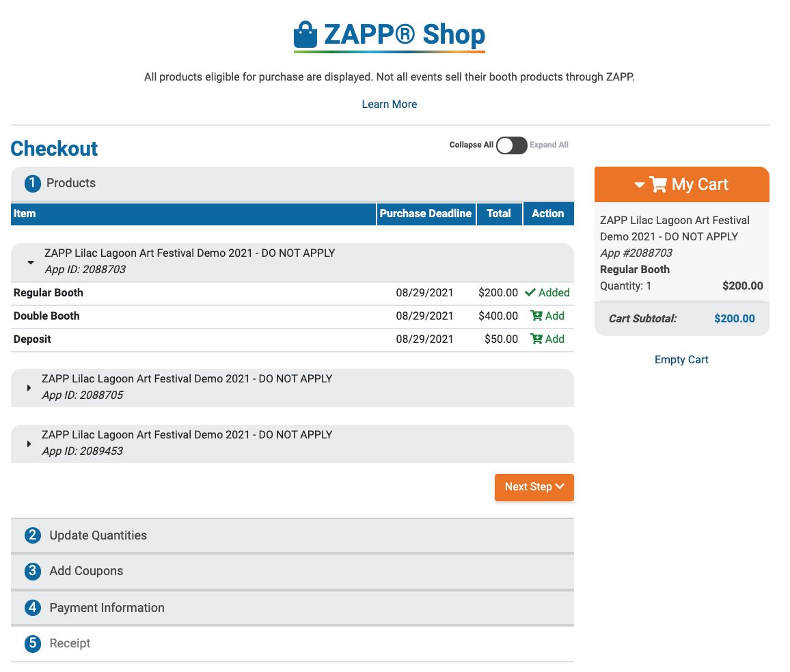
Task: Expand the App ID 2089453 product group
Action: (29, 444)
